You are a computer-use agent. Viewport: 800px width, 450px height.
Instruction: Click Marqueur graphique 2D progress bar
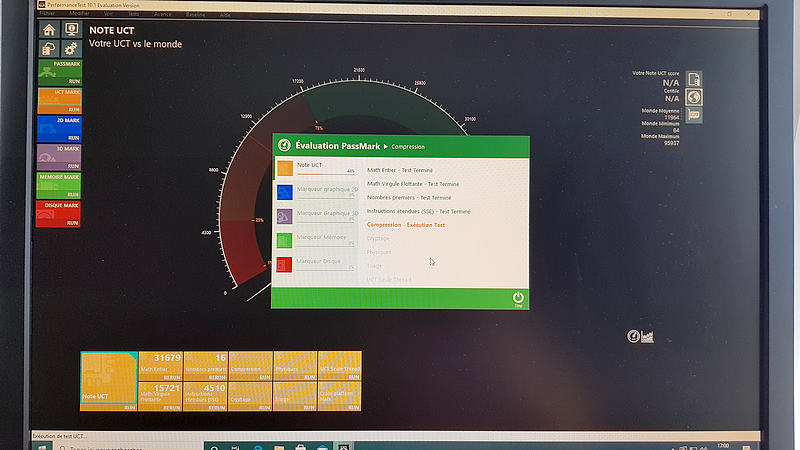pos(326,198)
